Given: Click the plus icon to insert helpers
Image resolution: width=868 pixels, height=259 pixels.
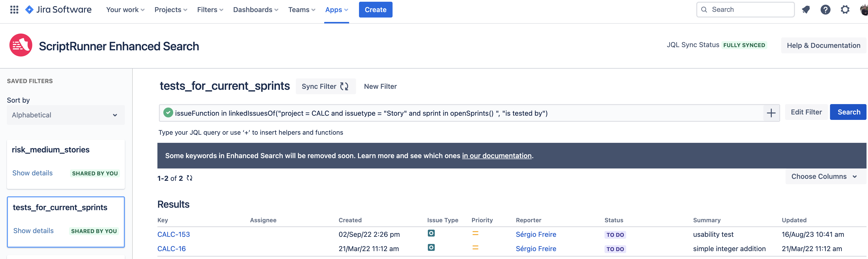Looking at the screenshot, I should 771,113.
